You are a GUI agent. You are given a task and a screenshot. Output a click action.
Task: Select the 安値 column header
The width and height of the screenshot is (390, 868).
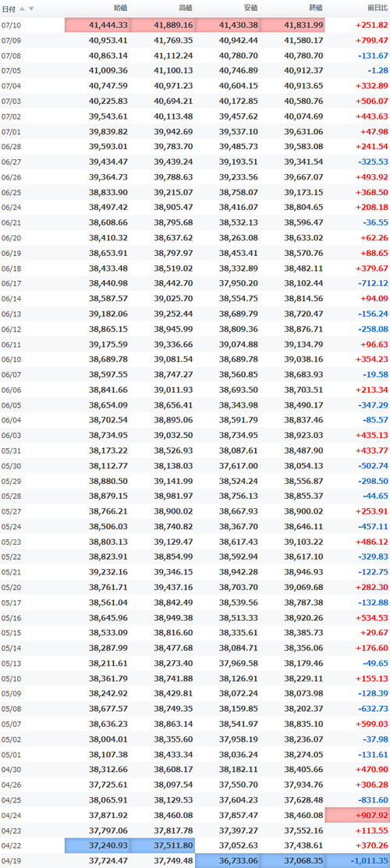tap(250, 8)
